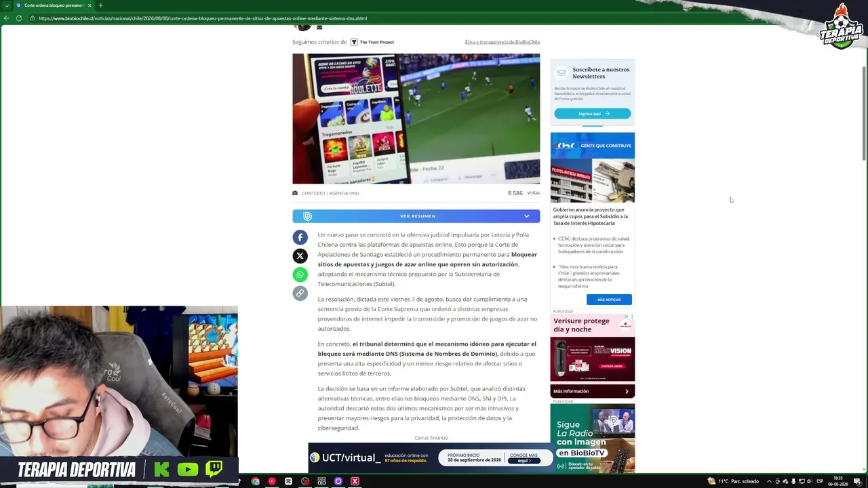
Task: Open 'Gobierno anuncia proyecto' headline link
Action: (x=590, y=216)
